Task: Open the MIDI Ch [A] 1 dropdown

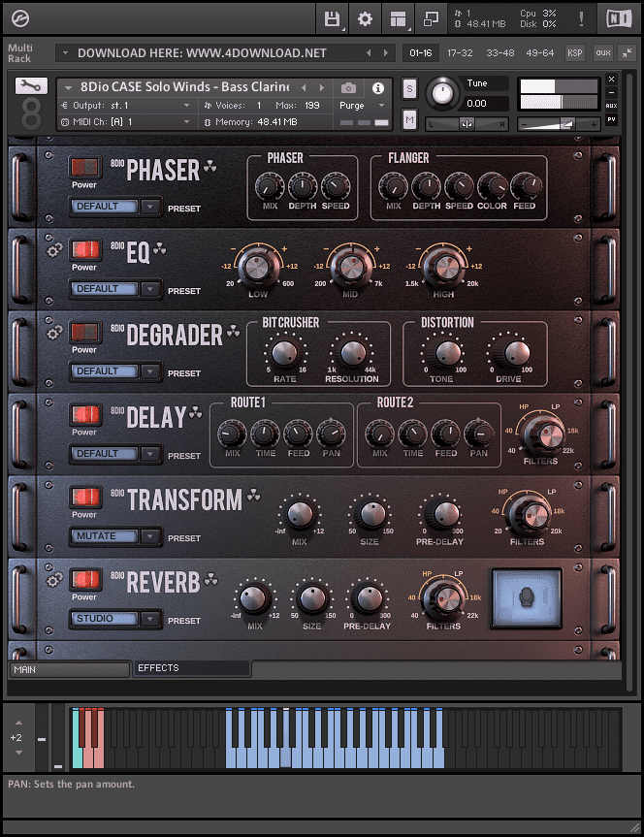Action: [126, 121]
